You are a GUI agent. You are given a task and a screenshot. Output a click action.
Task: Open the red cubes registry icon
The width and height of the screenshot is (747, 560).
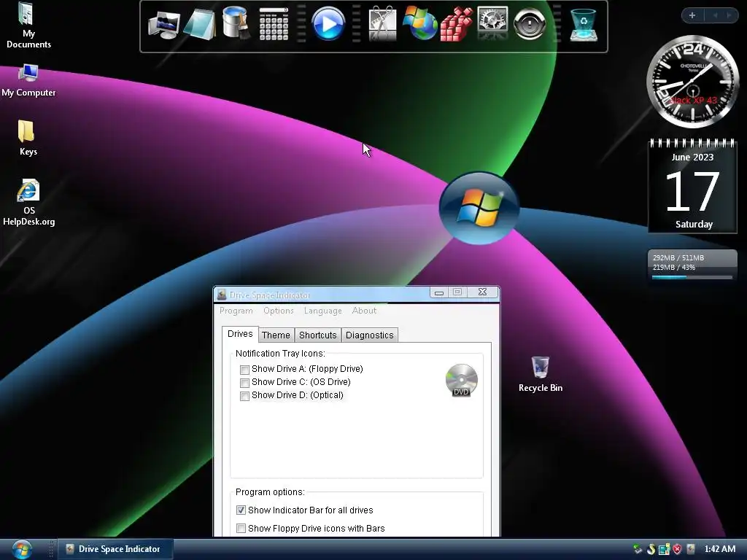point(456,24)
